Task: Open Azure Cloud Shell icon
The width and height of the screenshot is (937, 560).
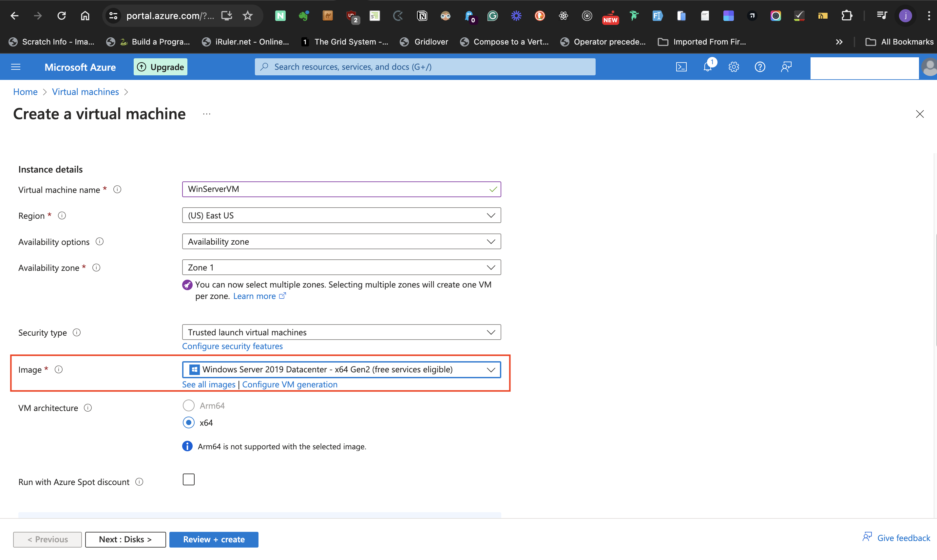Action: tap(681, 67)
